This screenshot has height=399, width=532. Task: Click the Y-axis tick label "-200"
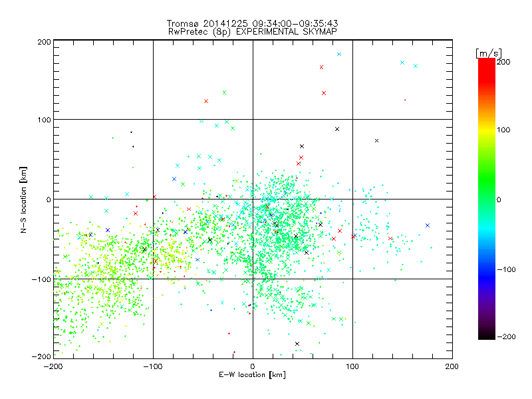pyautogui.click(x=41, y=356)
